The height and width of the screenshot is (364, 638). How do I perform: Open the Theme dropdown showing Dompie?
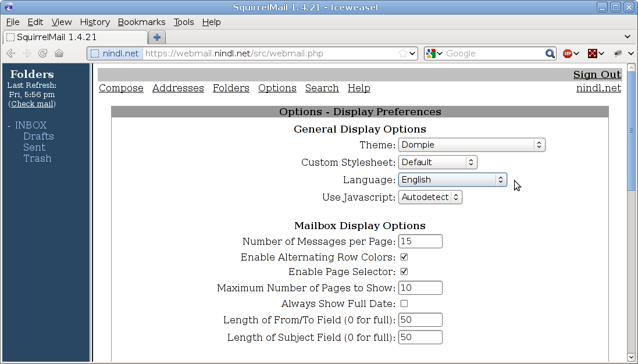471,145
